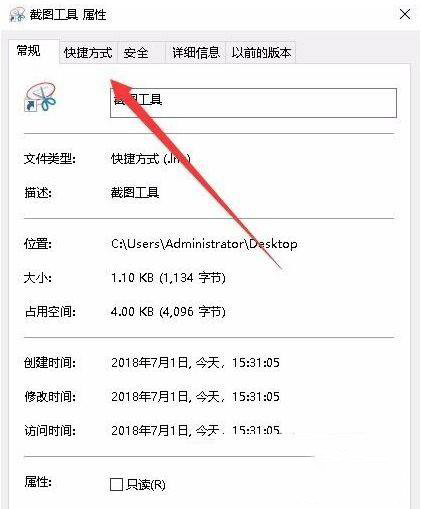Click the 1.10 KB size value

(x=168, y=278)
